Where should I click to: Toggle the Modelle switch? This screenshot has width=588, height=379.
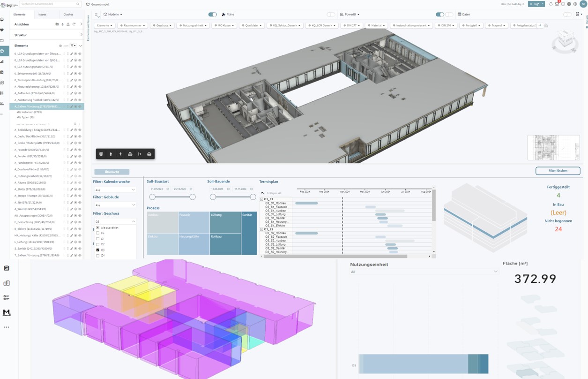coord(212,15)
